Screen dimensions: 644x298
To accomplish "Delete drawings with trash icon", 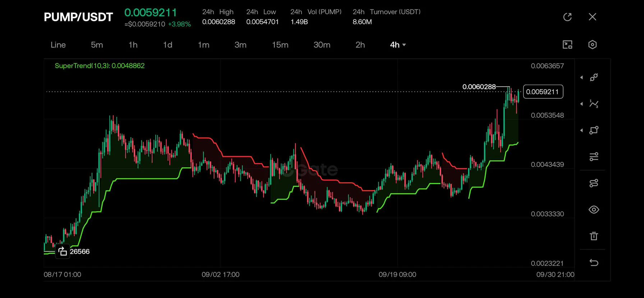I will 594,236.
